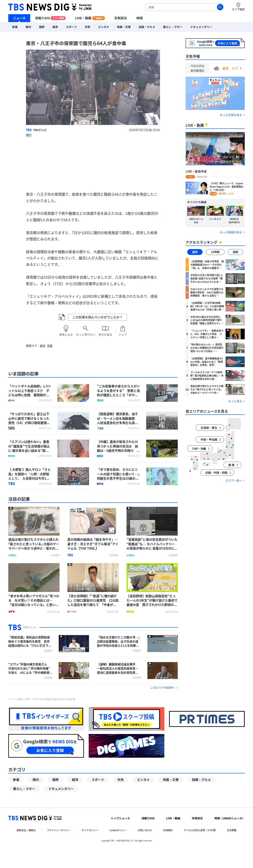The image size is (253, 868).
Task: Select the 24時間 ranking filter
Action: click(215, 252)
